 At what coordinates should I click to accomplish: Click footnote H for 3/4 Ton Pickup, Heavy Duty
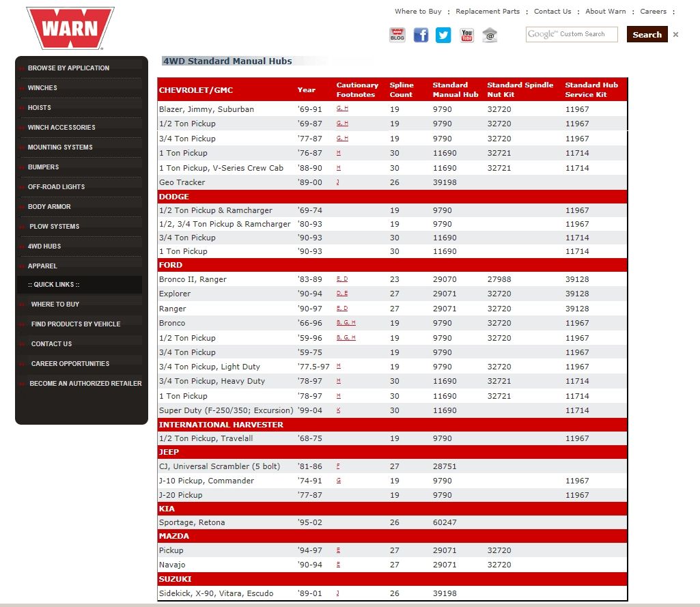coord(339,381)
